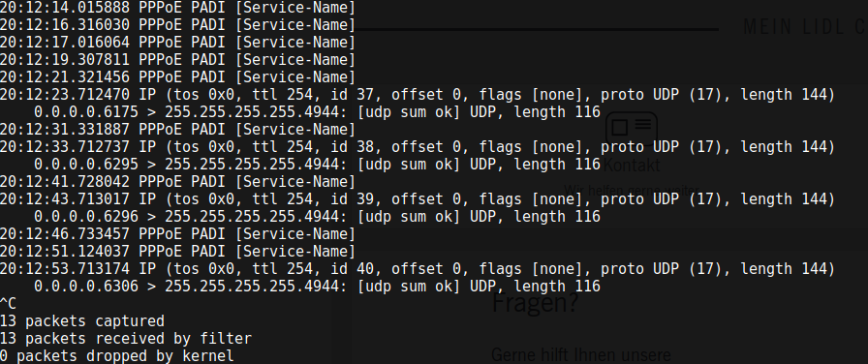
Task: Click the Kontakt card icon
Action: pos(632,129)
